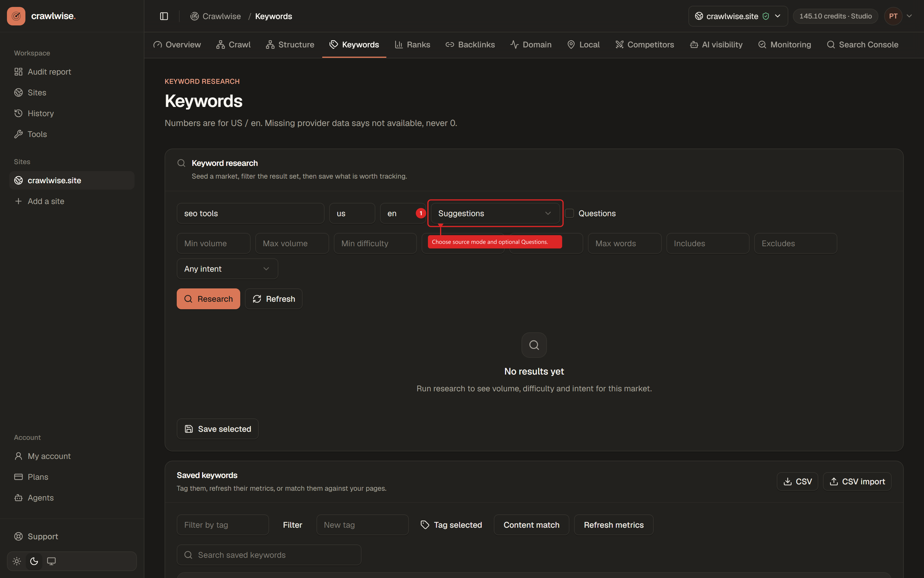Click the 145.10 credits Studio badge
The image size is (924, 578).
(x=835, y=16)
